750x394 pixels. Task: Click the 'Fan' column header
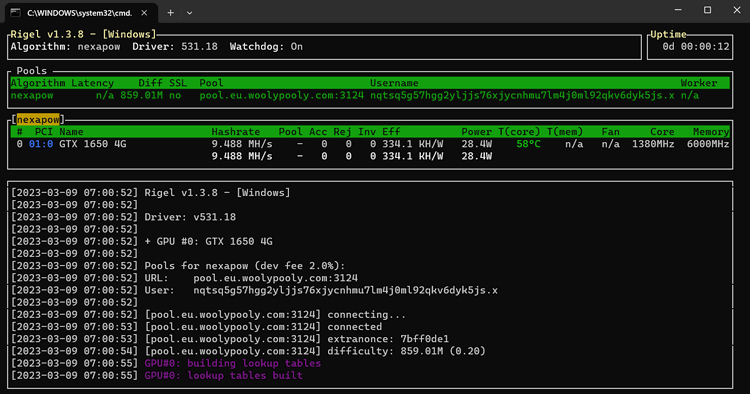click(611, 132)
